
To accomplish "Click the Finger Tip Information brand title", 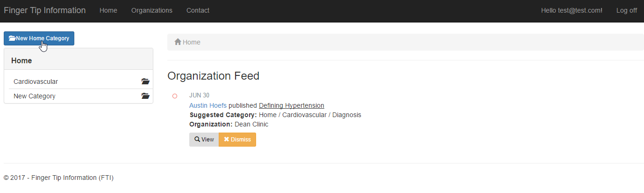I will 45,10.
